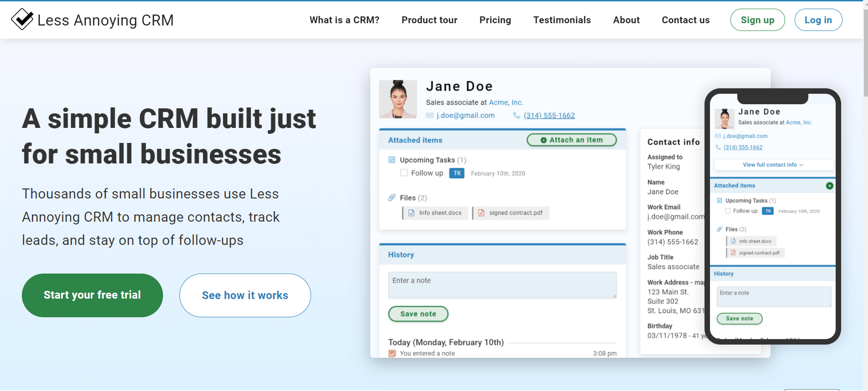The height and width of the screenshot is (391, 868).
Task: Open 'Info sheet.docx' in phone preview
Action: 751,241
